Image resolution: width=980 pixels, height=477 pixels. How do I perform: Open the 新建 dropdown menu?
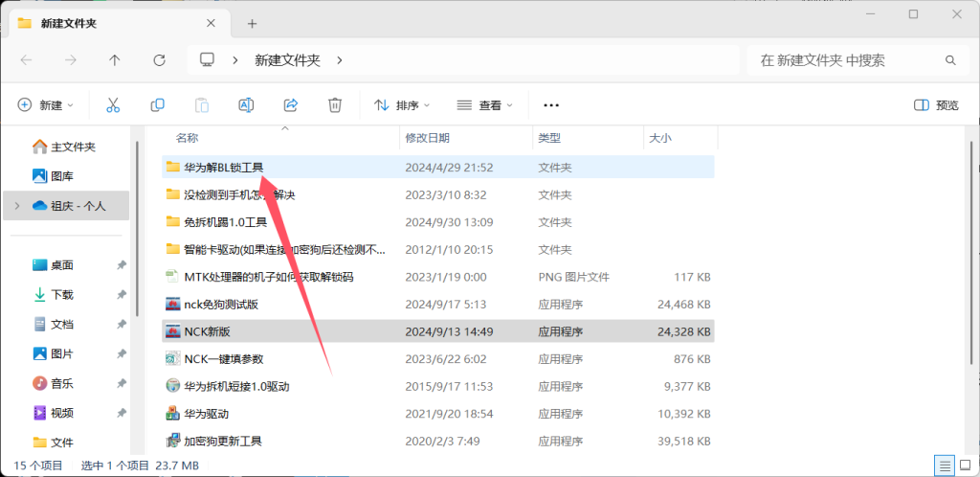45,105
